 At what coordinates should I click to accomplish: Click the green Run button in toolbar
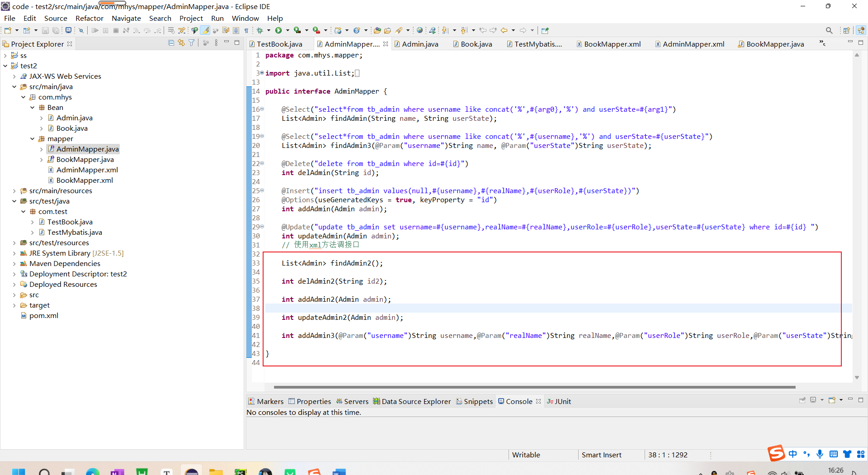point(278,30)
